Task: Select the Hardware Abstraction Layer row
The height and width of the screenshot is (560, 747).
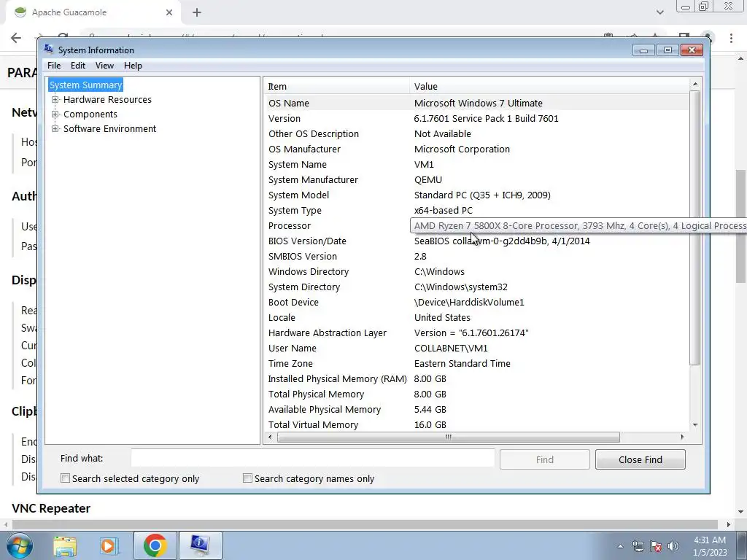Action: pyautogui.click(x=476, y=332)
